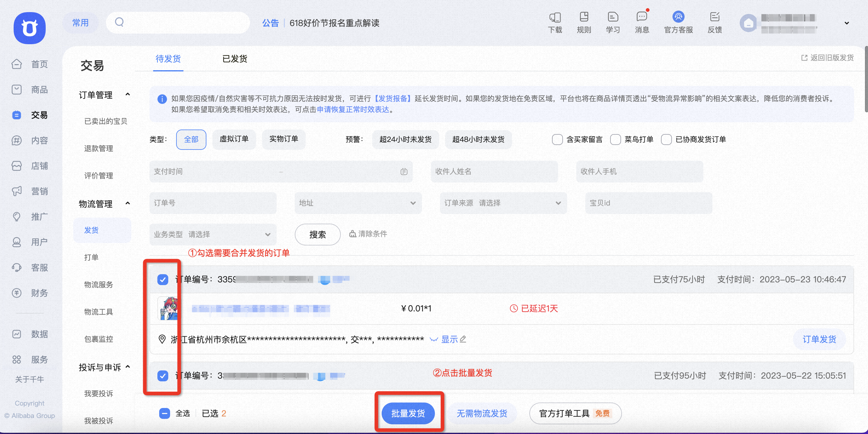Screen dimensions: 868x434
Task: Open the 下载 download icon
Action: click(x=555, y=17)
